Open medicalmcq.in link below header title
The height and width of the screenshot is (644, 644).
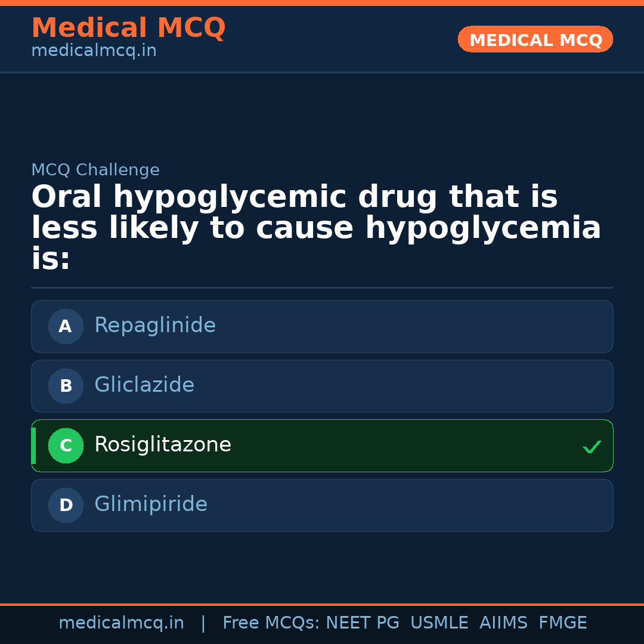(x=94, y=51)
